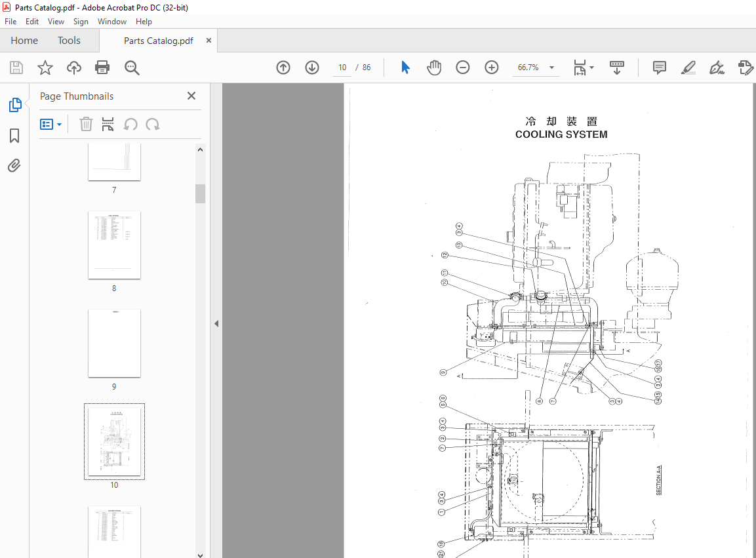Screen dimensions: 756x558
Task: Open thumbnail options dropdown menu
Action: (x=50, y=125)
